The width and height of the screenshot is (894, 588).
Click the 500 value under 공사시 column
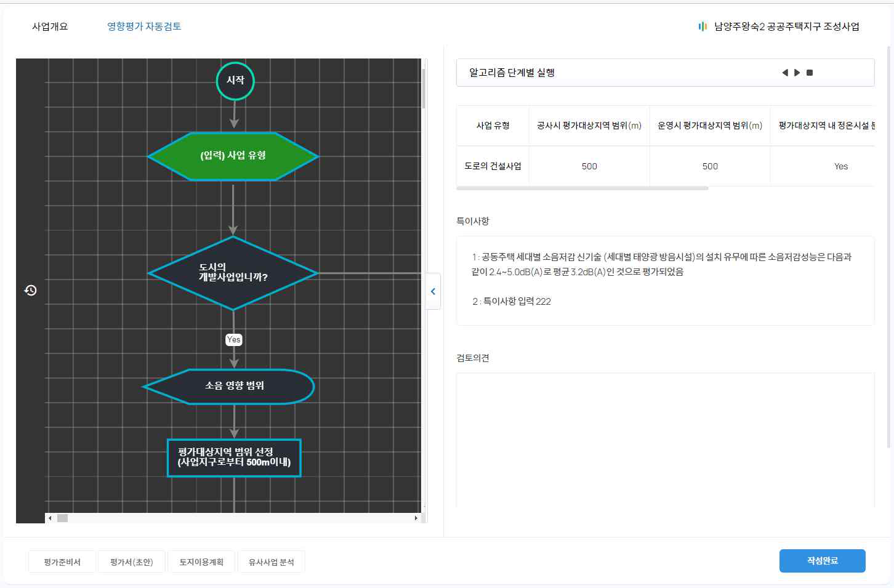(589, 166)
